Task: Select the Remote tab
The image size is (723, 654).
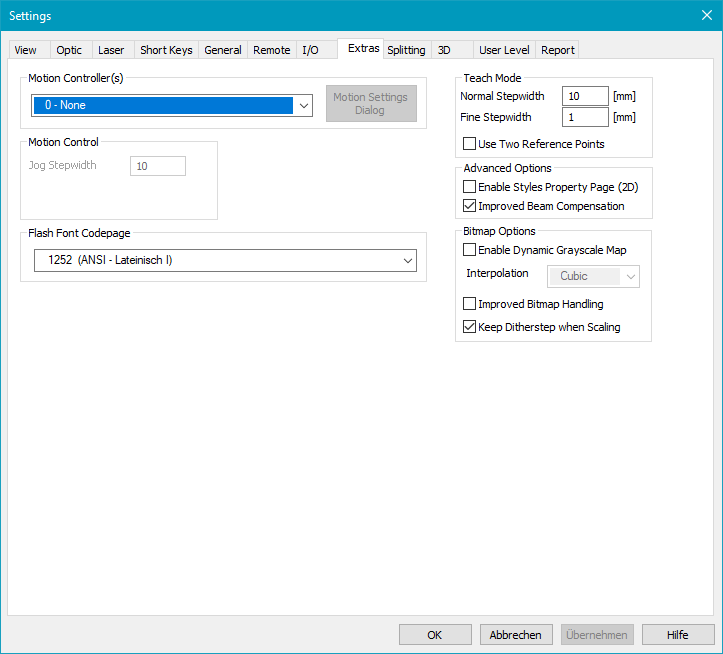Action: coord(271,50)
